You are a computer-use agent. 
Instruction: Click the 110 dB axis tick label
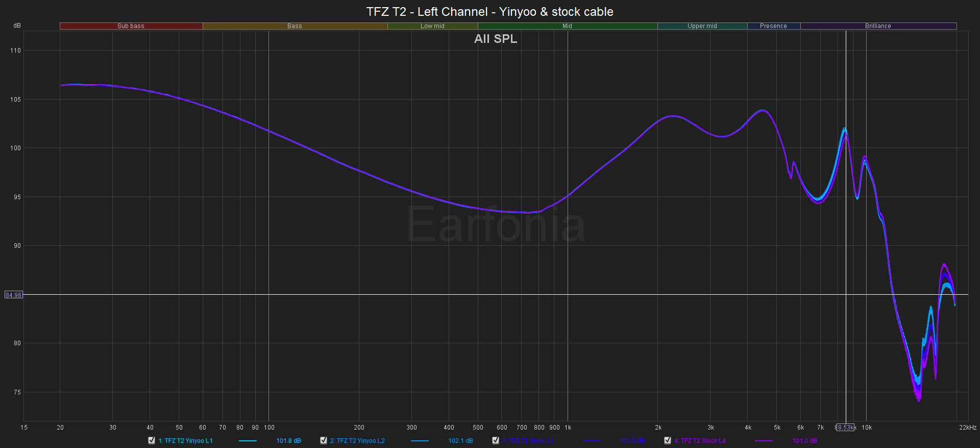[x=16, y=51]
